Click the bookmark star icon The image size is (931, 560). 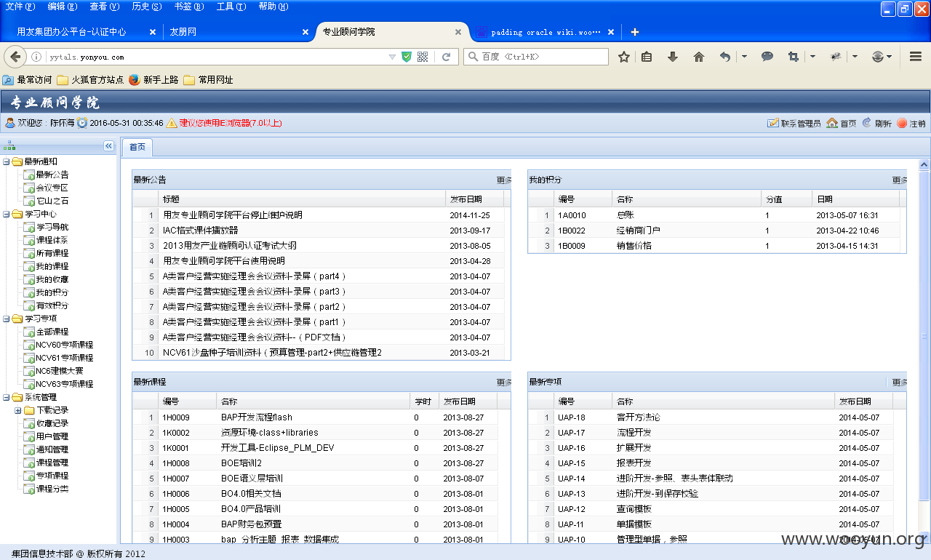(x=624, y=57)
